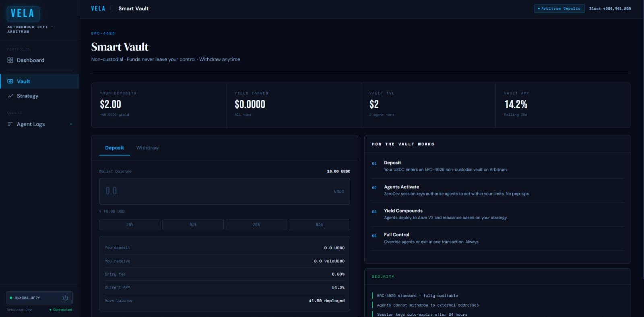Click the 18.00 USDC wallet balance

click(339, 171)
